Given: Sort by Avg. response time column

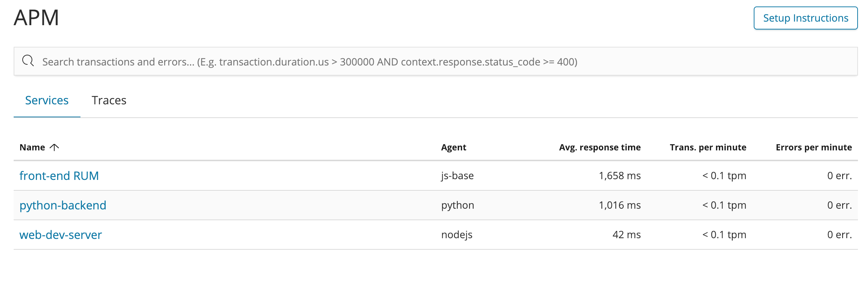Looking at the screenshot, I should coord(600,147).
